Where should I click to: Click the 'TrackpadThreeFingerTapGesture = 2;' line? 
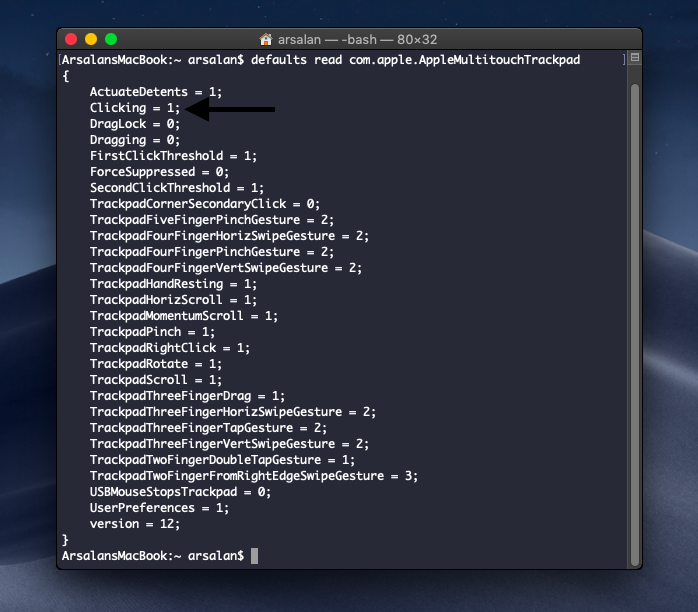208,428
